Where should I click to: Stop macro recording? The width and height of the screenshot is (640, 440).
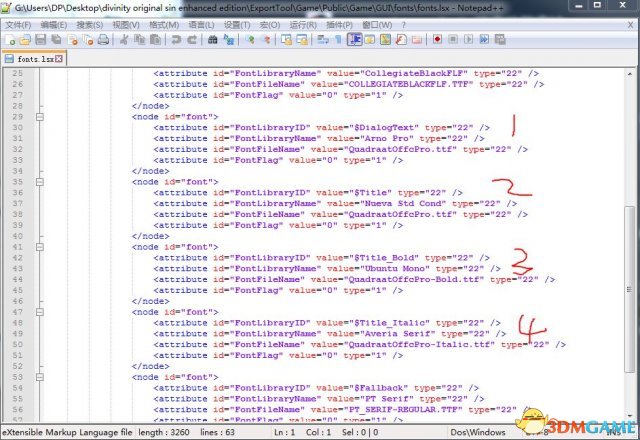pyautogui.click(x=453, y=40)
